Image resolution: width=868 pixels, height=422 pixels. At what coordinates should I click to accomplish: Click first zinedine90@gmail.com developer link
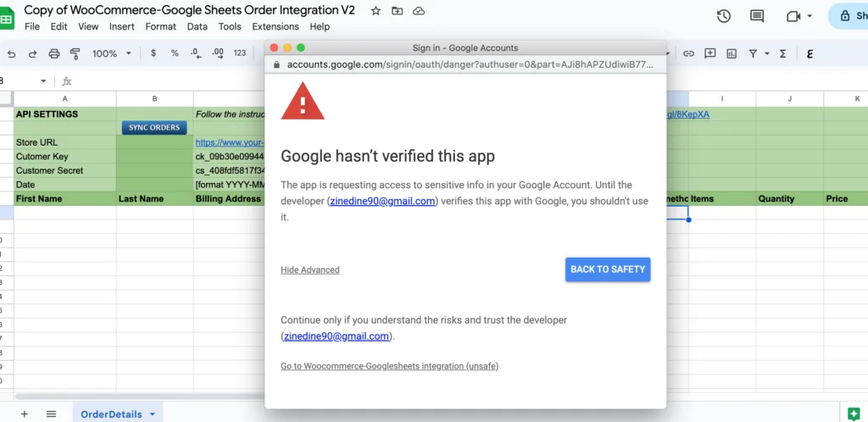point(382,201)
